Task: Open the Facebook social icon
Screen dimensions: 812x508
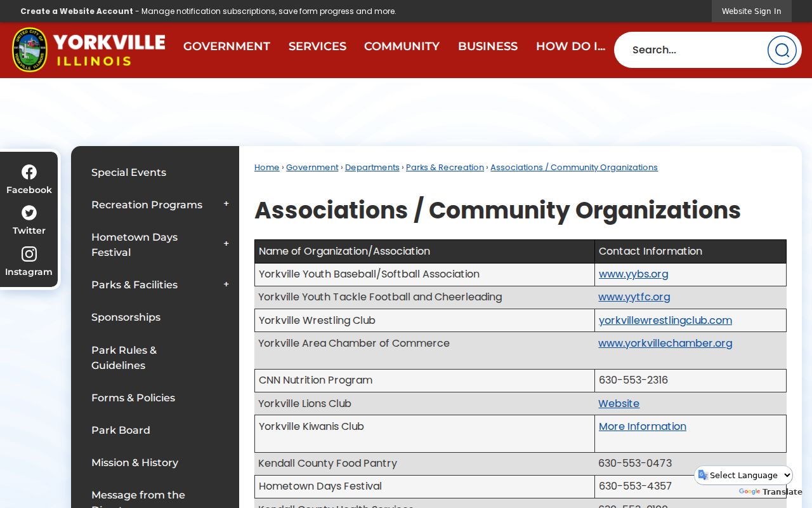Action: click(29, 180)
